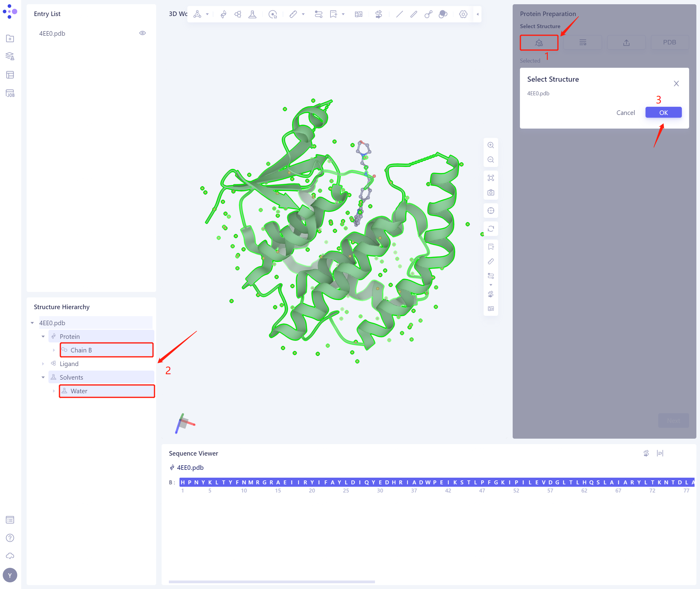
Task: Click Cancel in the Select Structure dialog
Action: [625, 113]
